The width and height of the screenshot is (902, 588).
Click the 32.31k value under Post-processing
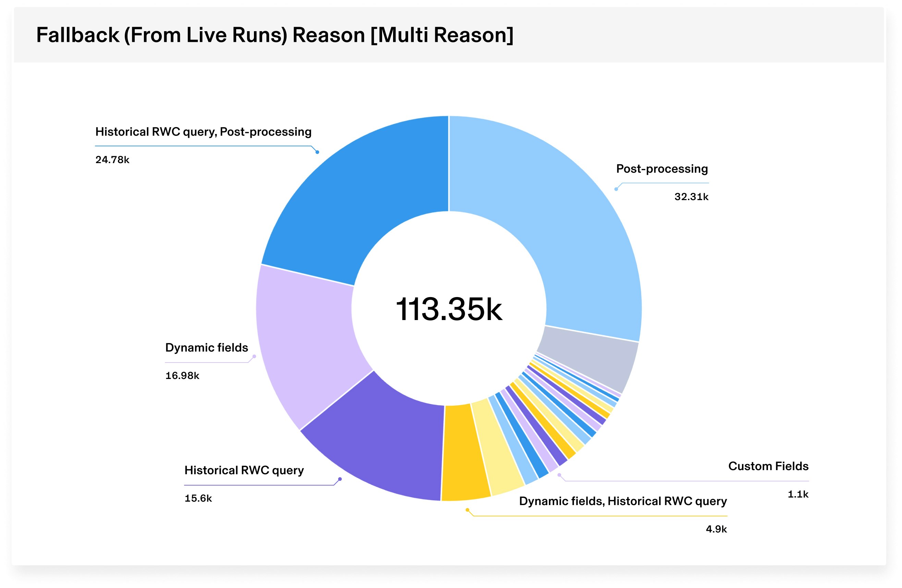tap(691, 197)
